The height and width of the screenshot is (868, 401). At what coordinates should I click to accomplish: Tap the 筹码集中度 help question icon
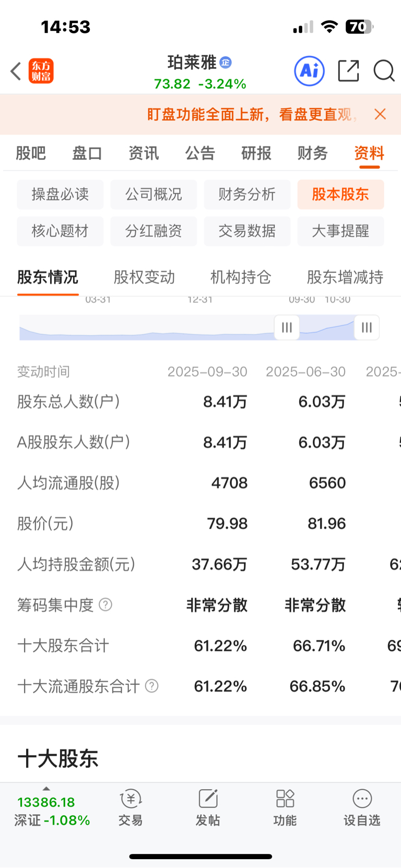(x=105, y=604)
